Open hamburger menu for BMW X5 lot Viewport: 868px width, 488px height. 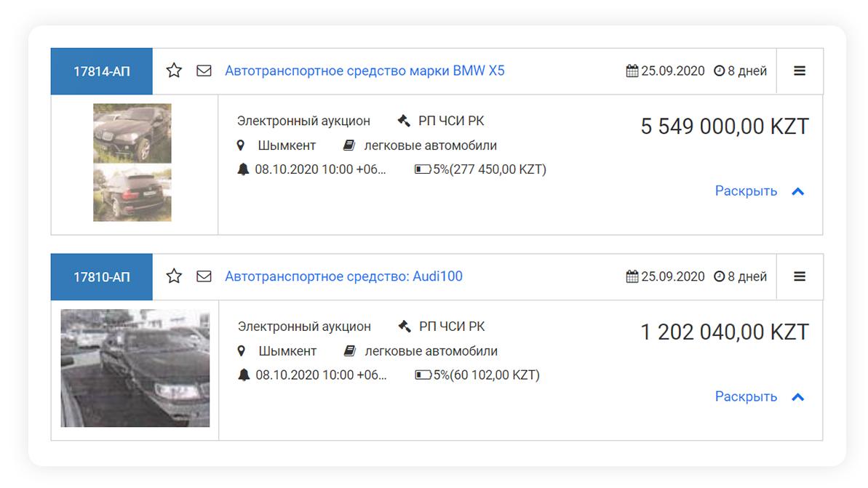[x=800, y=71]
